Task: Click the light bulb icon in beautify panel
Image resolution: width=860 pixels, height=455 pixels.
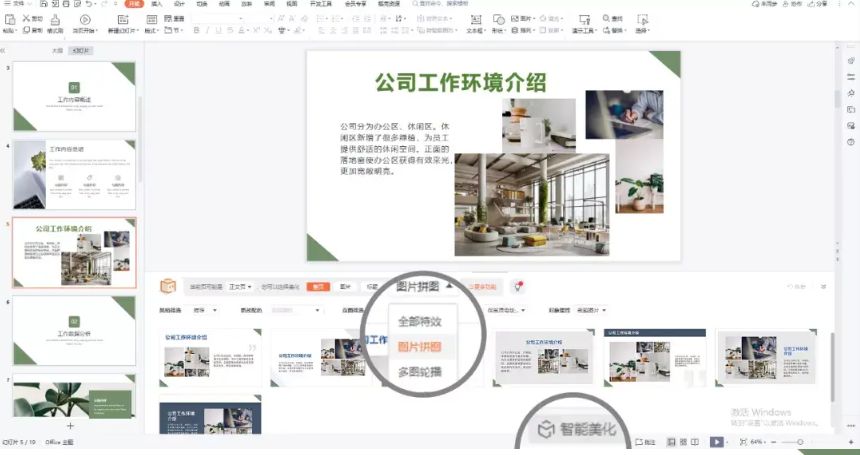Action: [x=517, y=286]
